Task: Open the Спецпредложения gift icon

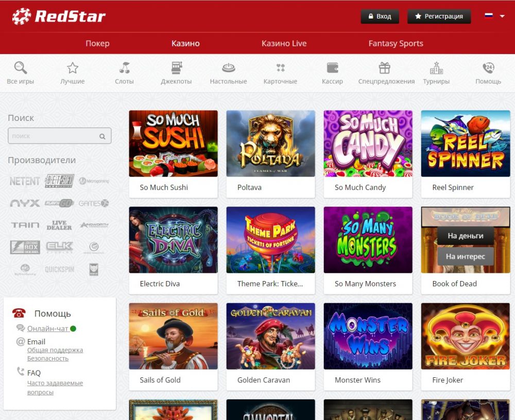Action: click(x=385, y=68)
